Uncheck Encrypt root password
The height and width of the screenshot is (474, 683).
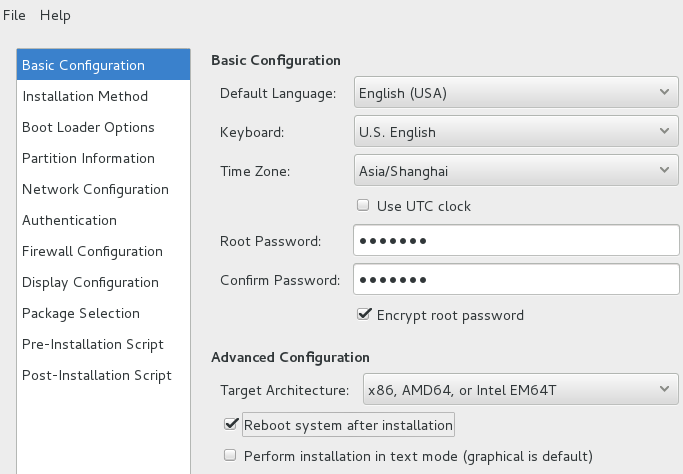point(364,314)
